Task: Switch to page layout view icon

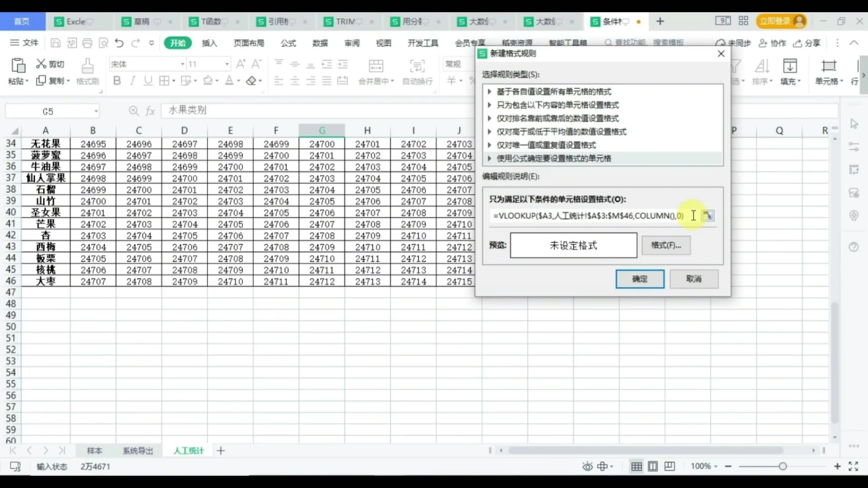Action: point(653,466)
